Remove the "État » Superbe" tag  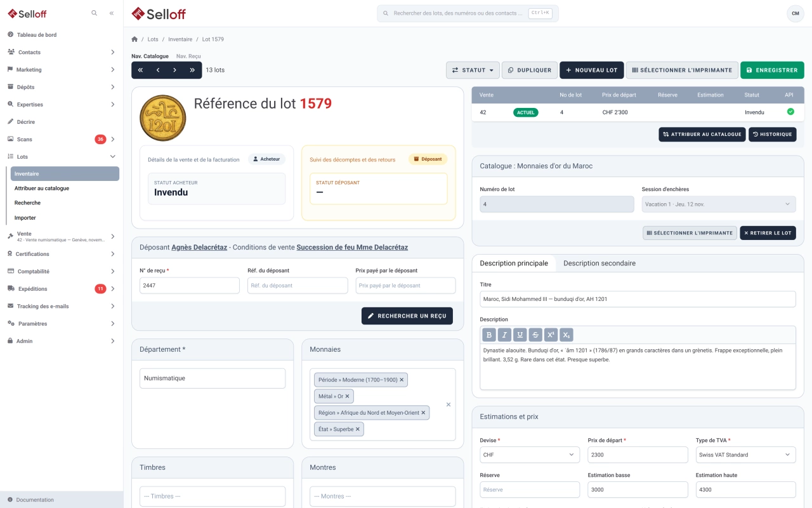click(x=358, y=429)
